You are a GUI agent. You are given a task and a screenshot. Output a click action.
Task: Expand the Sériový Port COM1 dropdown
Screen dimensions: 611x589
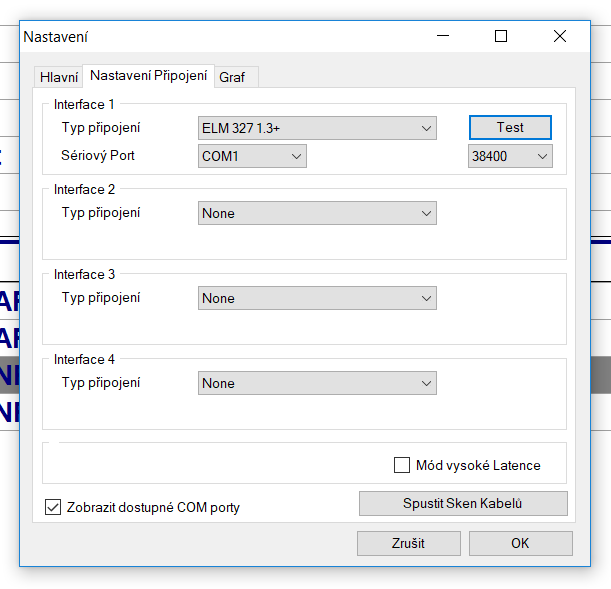(x=253, y=156)
